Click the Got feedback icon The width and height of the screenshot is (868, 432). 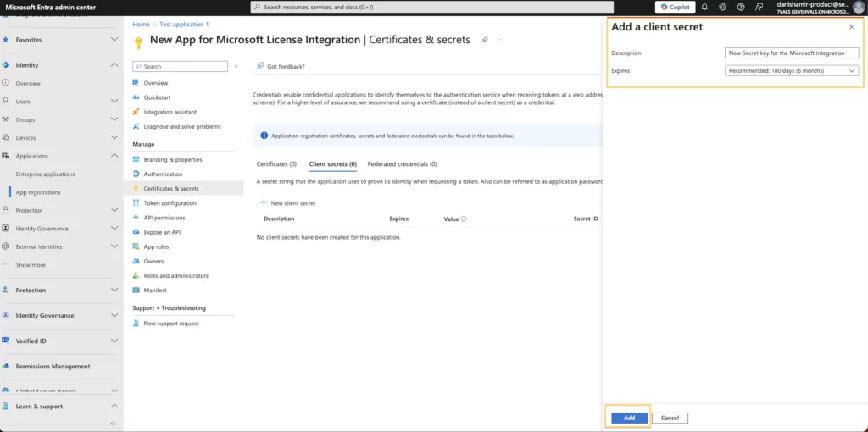point(260,66)
